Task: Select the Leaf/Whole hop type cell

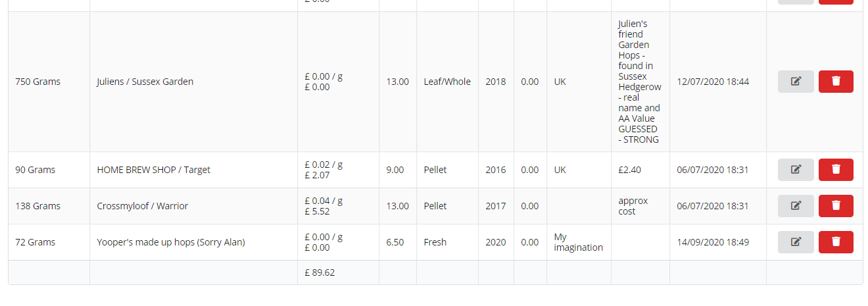Action: coord(447,82)
